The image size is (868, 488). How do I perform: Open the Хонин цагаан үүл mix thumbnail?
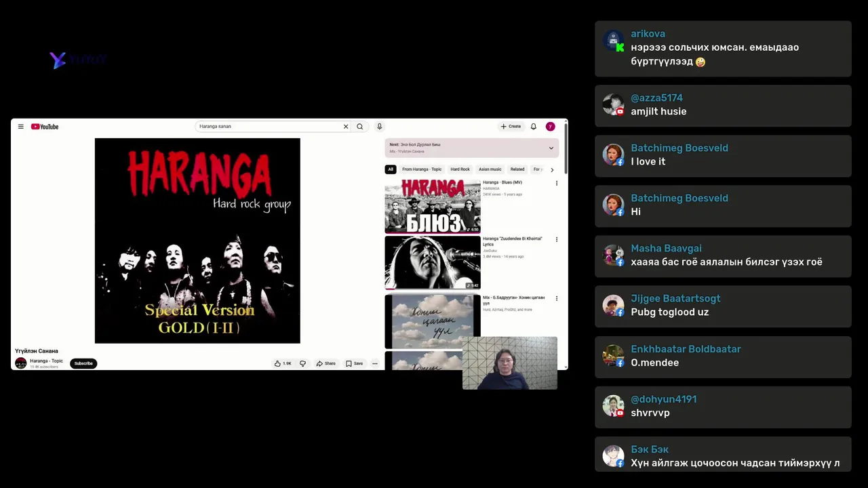[433, 321]
